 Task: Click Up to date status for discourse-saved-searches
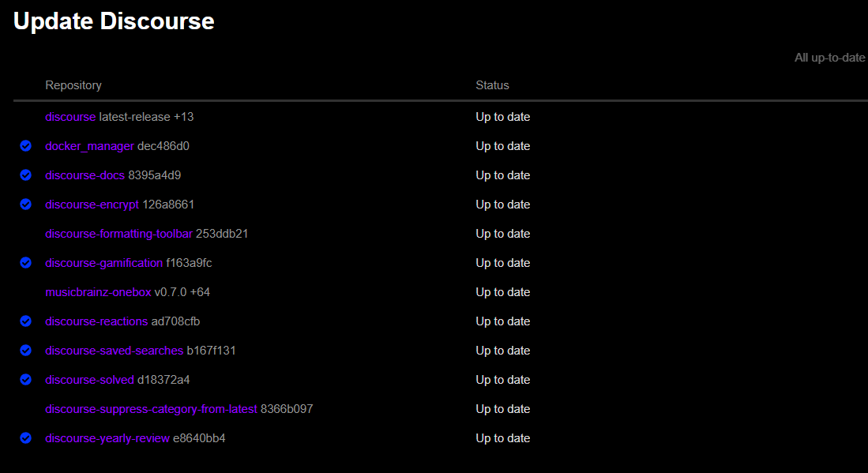click(502, 351)
